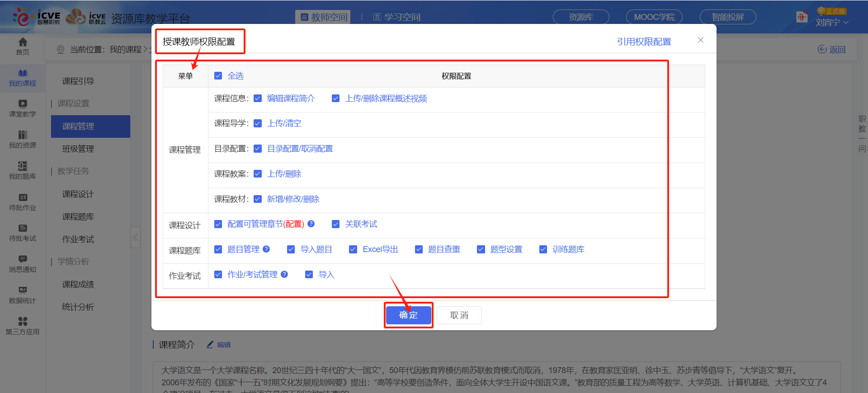Toggle the 全选 checkbox
868x393 pixels.
pyautogui.click(x=218, y=76)
